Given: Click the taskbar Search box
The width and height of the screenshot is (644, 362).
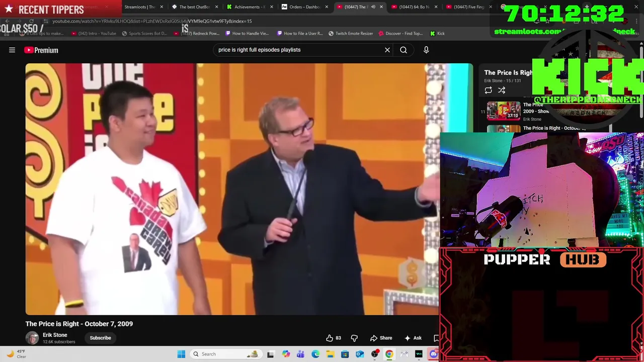Looking at the screenshot, I should pos(227,354).
